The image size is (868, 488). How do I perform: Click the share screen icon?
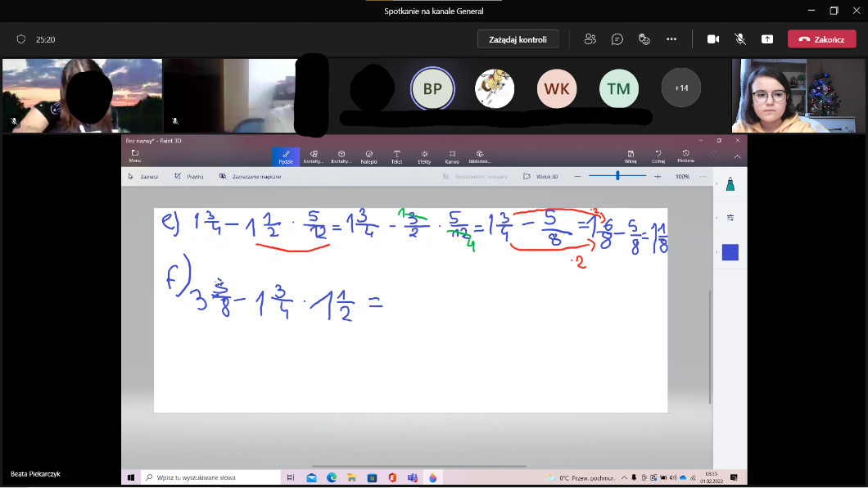click(x=766, y=39)
